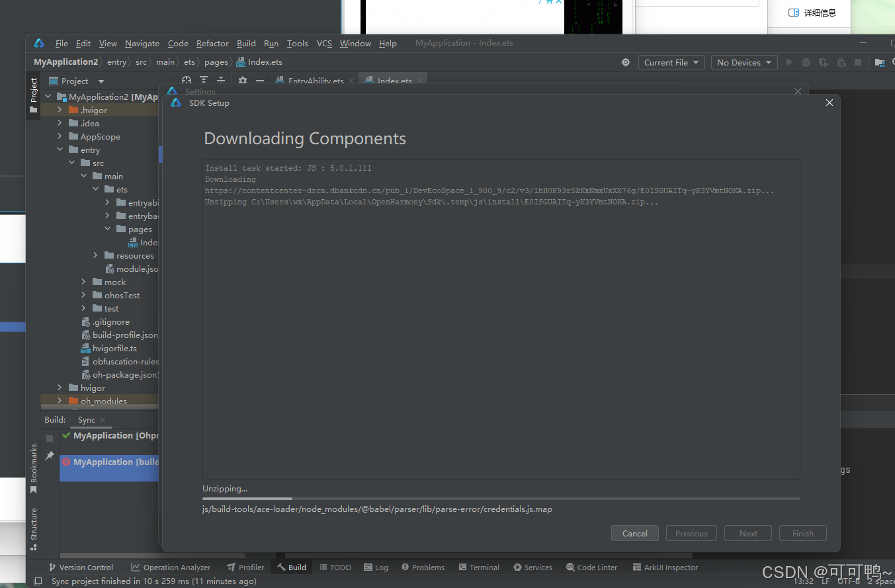Click the disabled Finish button
The image size is (895, 588).
(x=802, y=533)
